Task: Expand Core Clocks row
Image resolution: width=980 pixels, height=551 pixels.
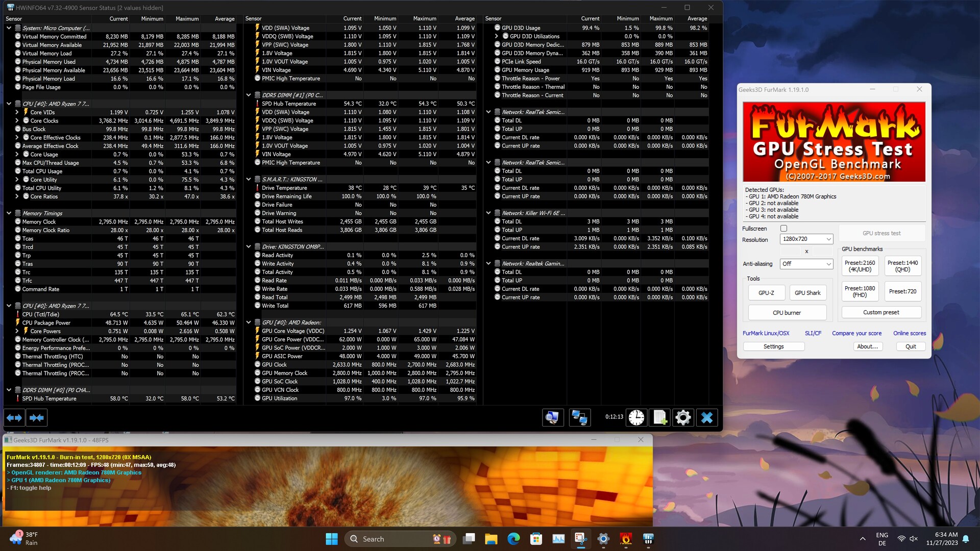Action: (17, 121)
